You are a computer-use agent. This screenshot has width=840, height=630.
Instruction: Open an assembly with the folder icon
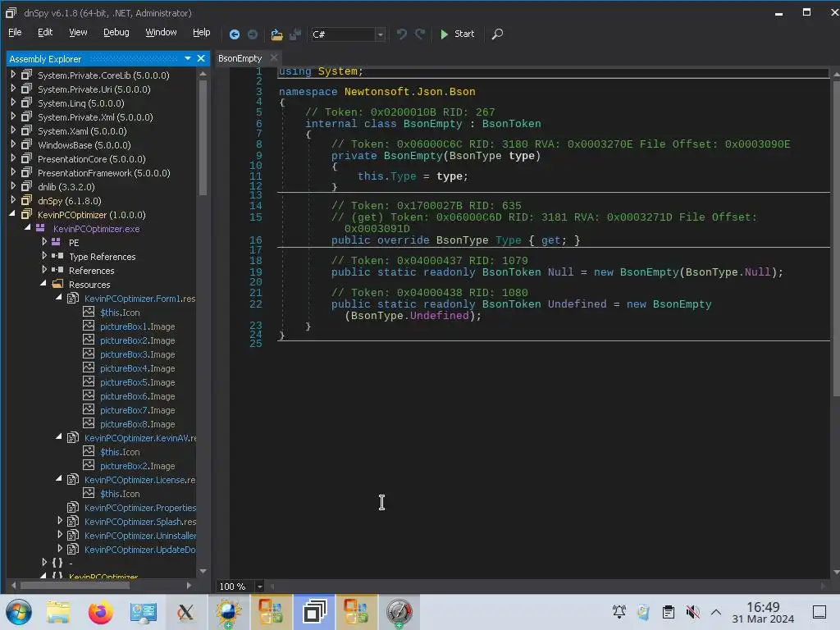pyautogui.click(x=276, y=34)
